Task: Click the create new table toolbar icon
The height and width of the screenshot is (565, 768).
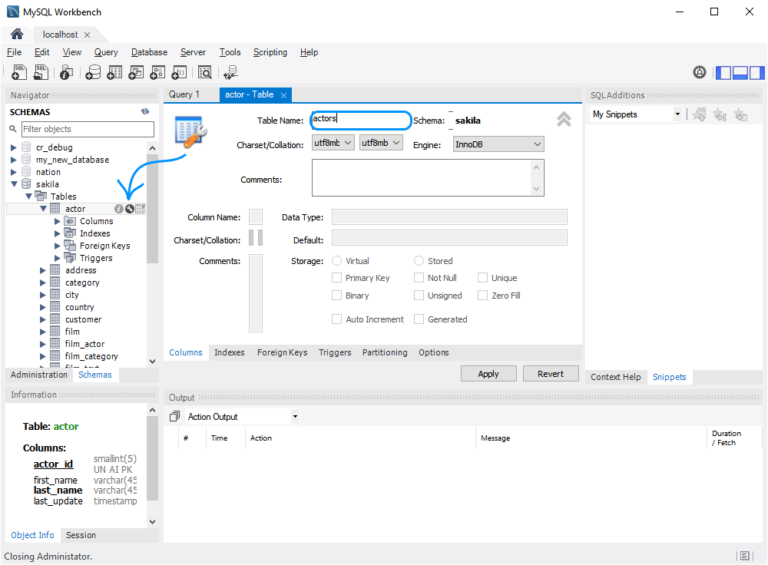Action: [x=115, y=72]
